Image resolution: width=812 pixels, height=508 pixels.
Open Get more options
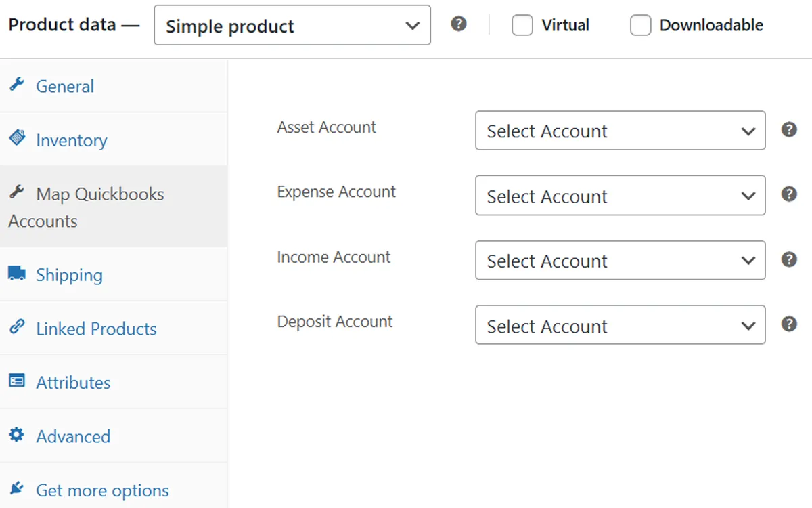click(x=101, y=490)
